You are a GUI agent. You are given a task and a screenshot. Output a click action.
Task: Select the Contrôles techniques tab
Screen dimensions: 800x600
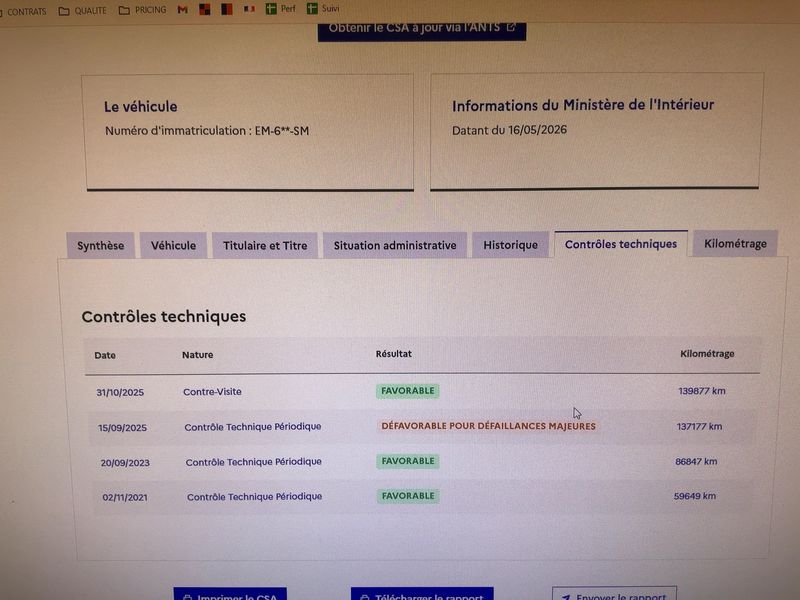pyautogui.click(x=621, y=244)
